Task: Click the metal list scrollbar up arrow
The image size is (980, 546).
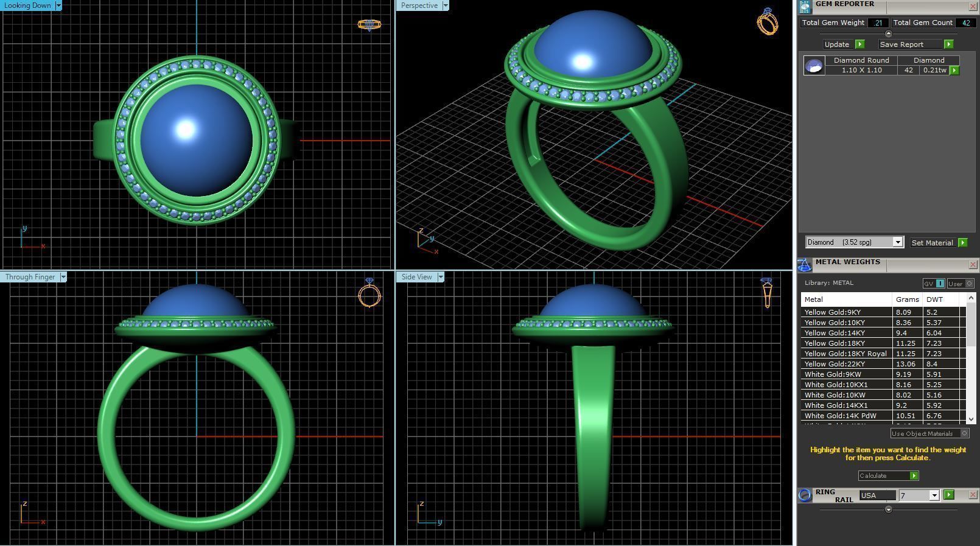Action: (x=971, y=298)
